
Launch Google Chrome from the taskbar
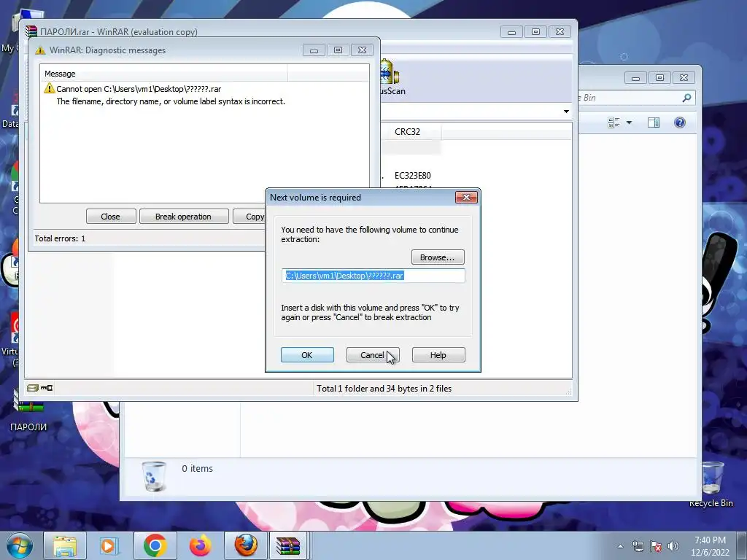point(155,545)
